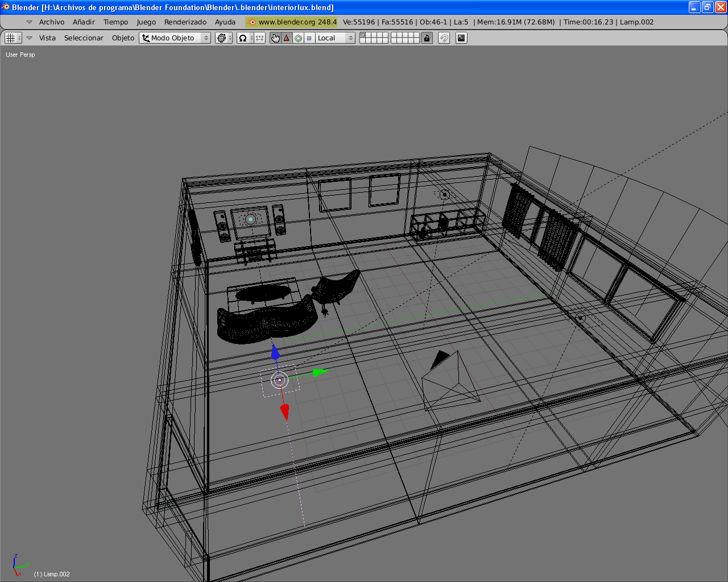Viewport: 728px width, 582px height.
Task: Click the Ob:46-1 object count
Action: (433, 22)
